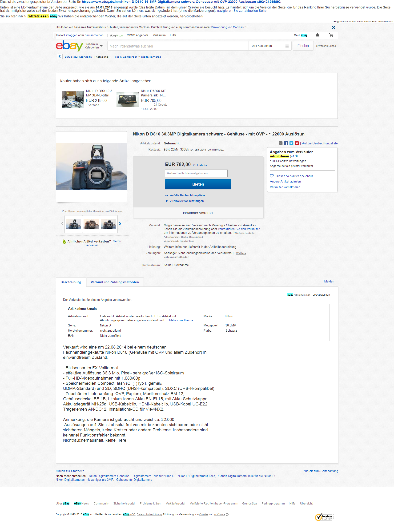Open the Nikon D7200 KIT suggested item image
The height and width of the screenshot is (532, 394).
pos(128,100)
